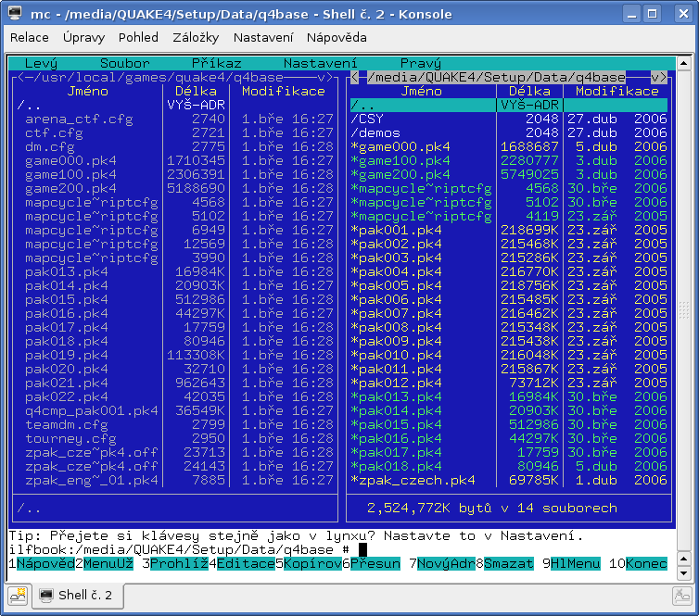
Task: Sort the left panel by Jméno header
Action: (87, 92)
